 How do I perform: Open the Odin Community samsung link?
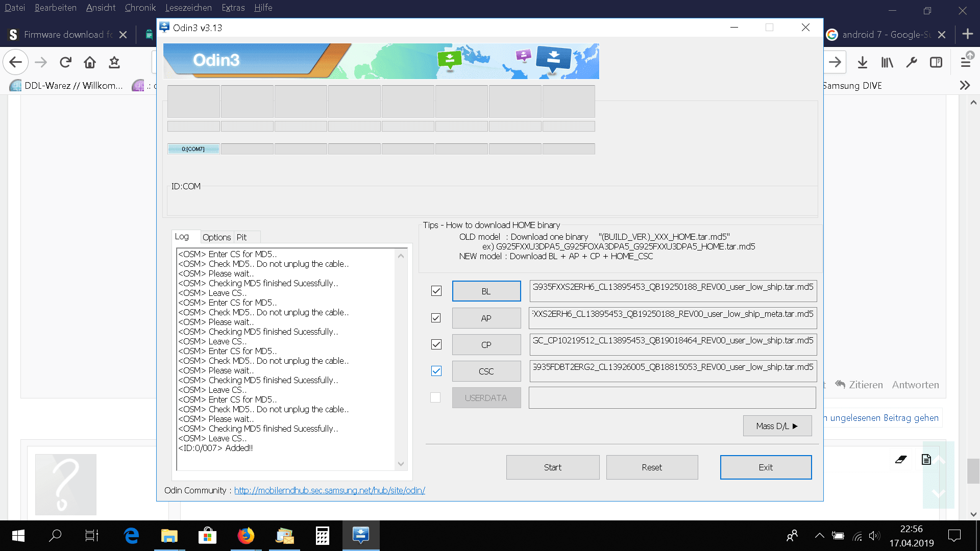(330, 490)
